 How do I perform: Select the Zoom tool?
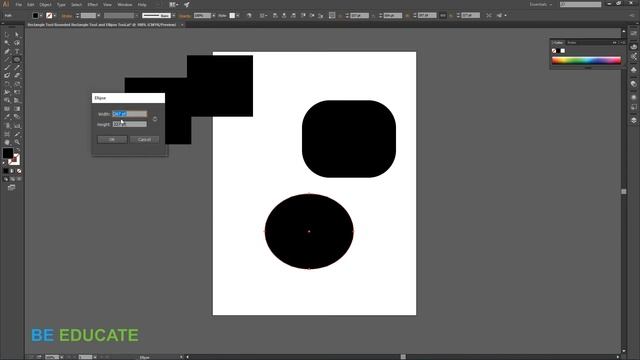[17, 142]
